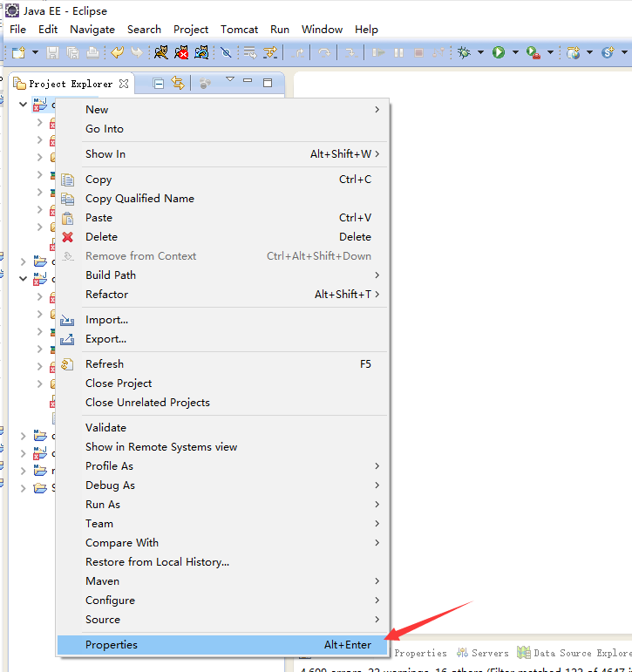
Task: Expand the folder starting with letter S
Action: point(24,488)
